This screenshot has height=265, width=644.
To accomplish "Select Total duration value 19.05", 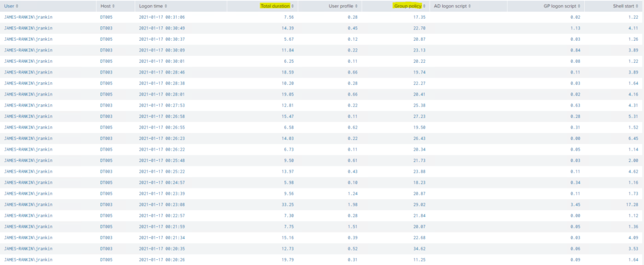I will (x=287, y=94).
